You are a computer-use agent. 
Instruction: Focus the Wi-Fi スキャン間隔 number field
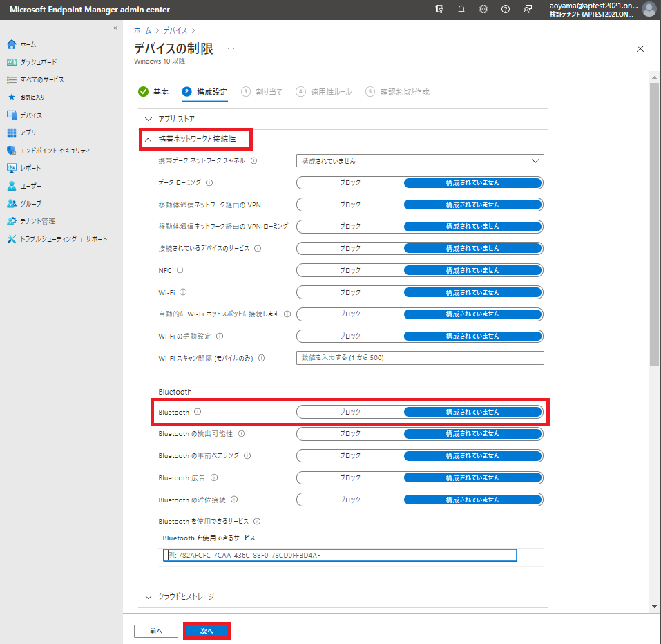pyautogui.click(x=420, y=358)
